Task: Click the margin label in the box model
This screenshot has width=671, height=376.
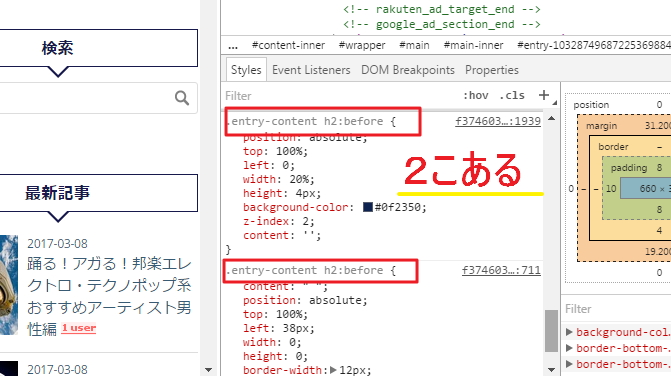Action: [x=601, y=126]
